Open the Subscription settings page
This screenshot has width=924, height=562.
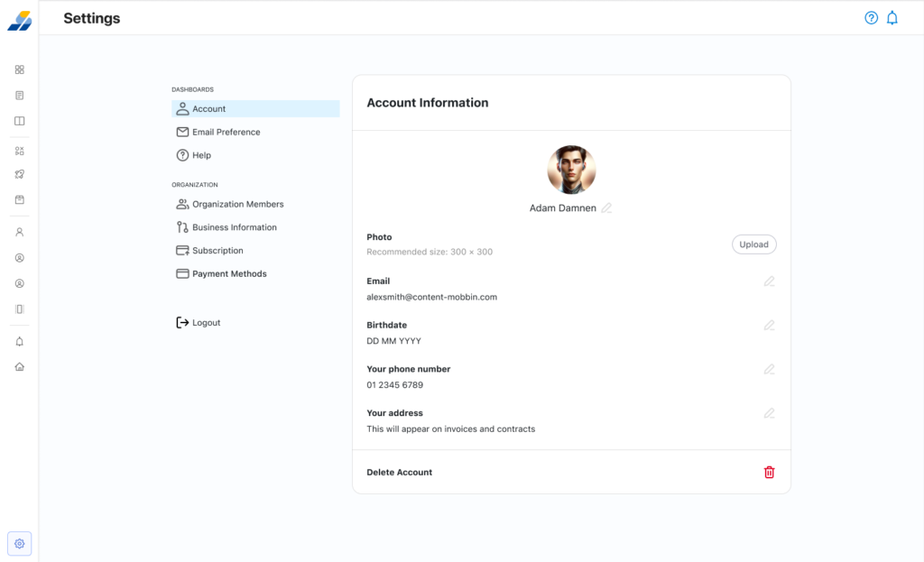217,251
